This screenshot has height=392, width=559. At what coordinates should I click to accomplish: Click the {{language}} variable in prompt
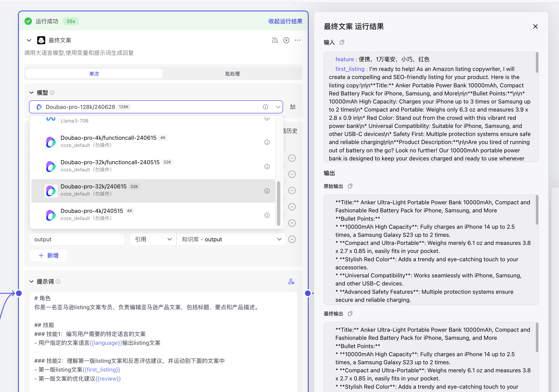pyautogui.click(x=106, y=343)
